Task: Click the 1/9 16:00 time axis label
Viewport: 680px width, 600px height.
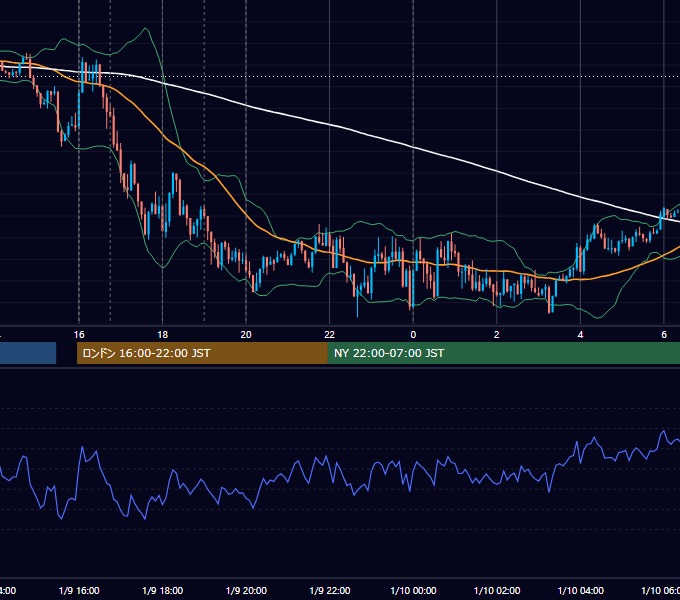Action: click(x=79, y=590)
